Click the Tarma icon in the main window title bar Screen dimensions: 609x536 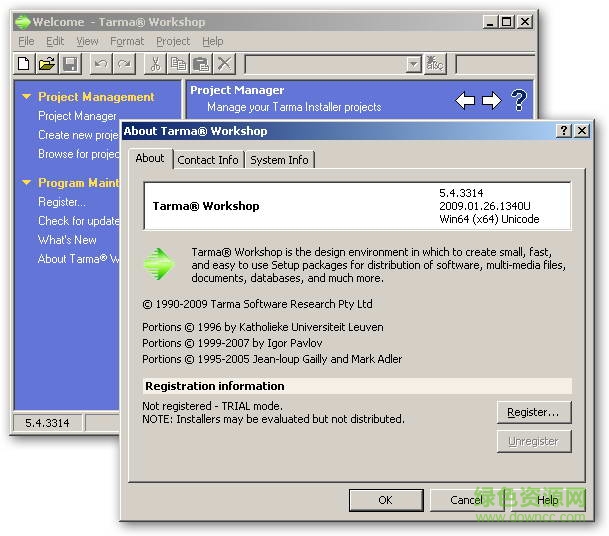click(22, 22)
